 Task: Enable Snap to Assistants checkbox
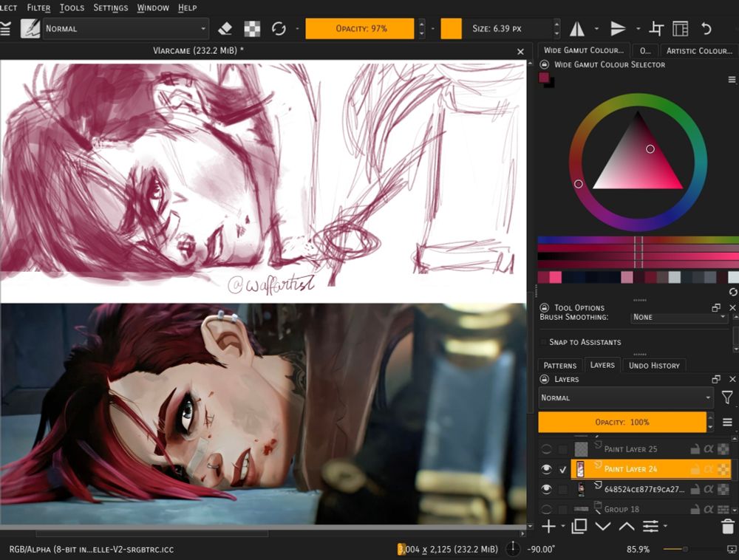(543, 342)
